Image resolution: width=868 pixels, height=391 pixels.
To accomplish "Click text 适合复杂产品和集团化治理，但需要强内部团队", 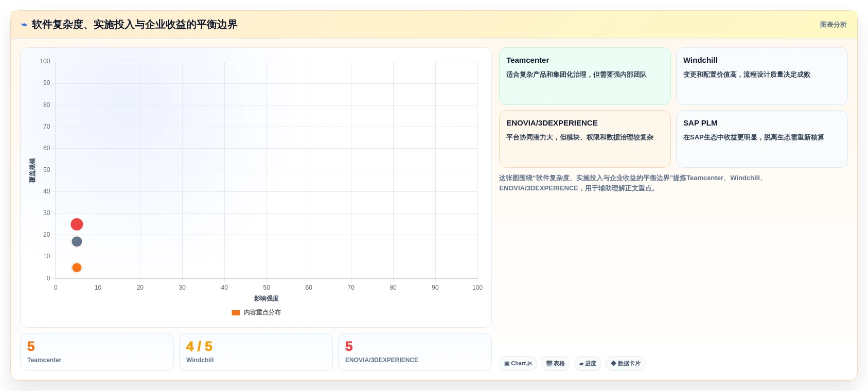I will point(576,75).
